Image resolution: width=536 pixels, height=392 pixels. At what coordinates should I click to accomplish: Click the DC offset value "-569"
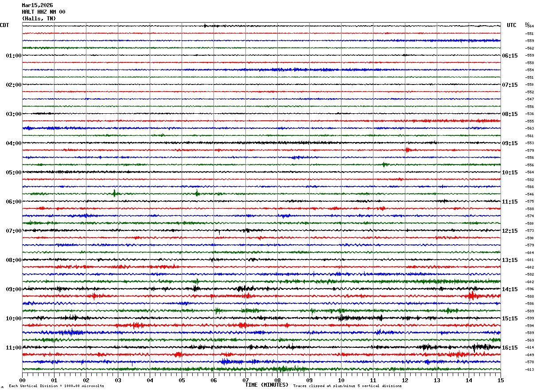(x=529, y=340)
